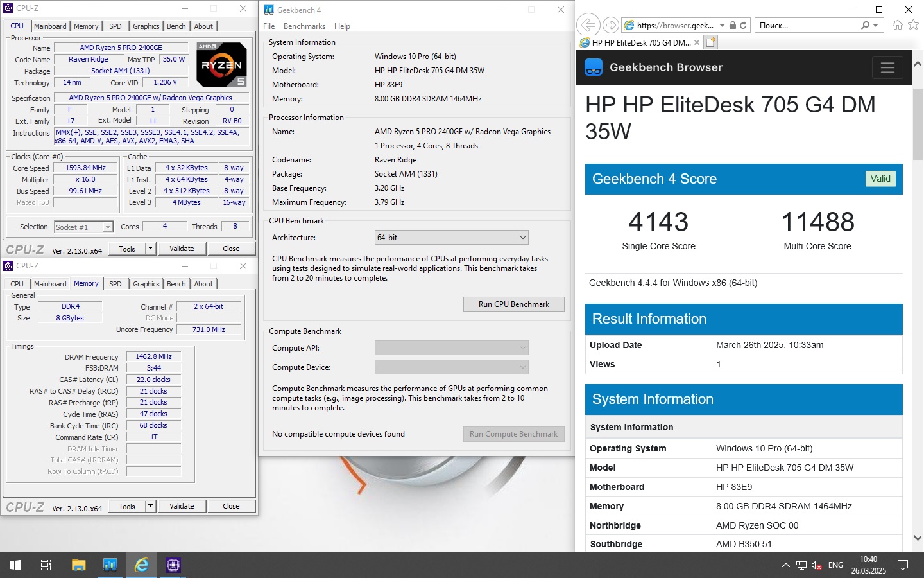Screen dimensions: 924x578
Task: Open the Mainboard tab in upper CPU-Z
Action: coord(50,26)
